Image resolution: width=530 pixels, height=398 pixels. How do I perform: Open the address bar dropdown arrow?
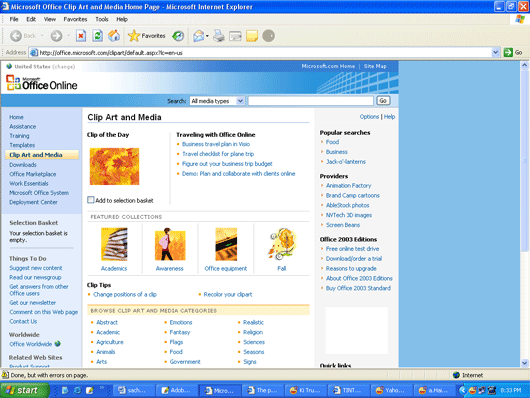[x=495, y=52]
